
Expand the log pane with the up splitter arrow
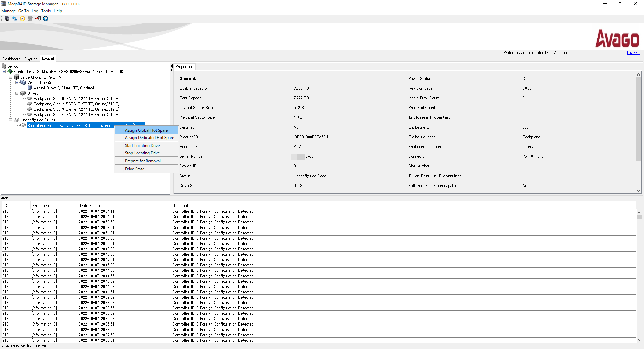(x=3, y=198)
